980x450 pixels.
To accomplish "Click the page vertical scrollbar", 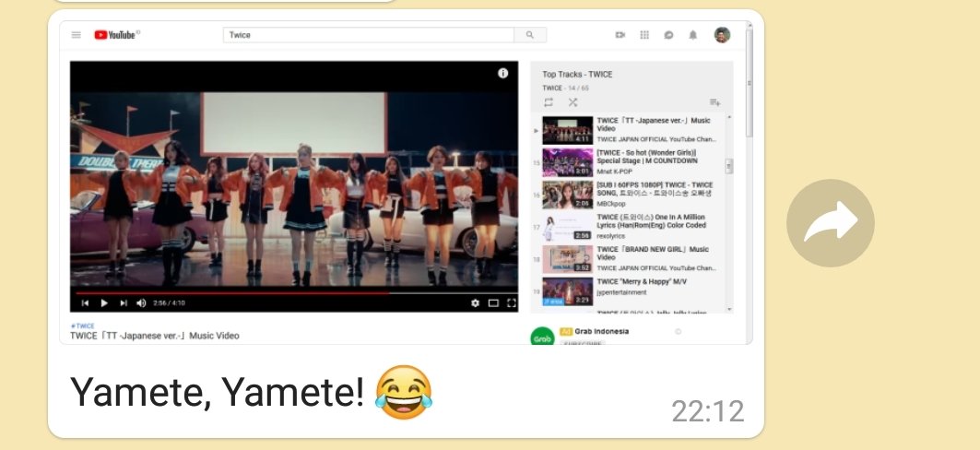I will click(x=750, y=81).
